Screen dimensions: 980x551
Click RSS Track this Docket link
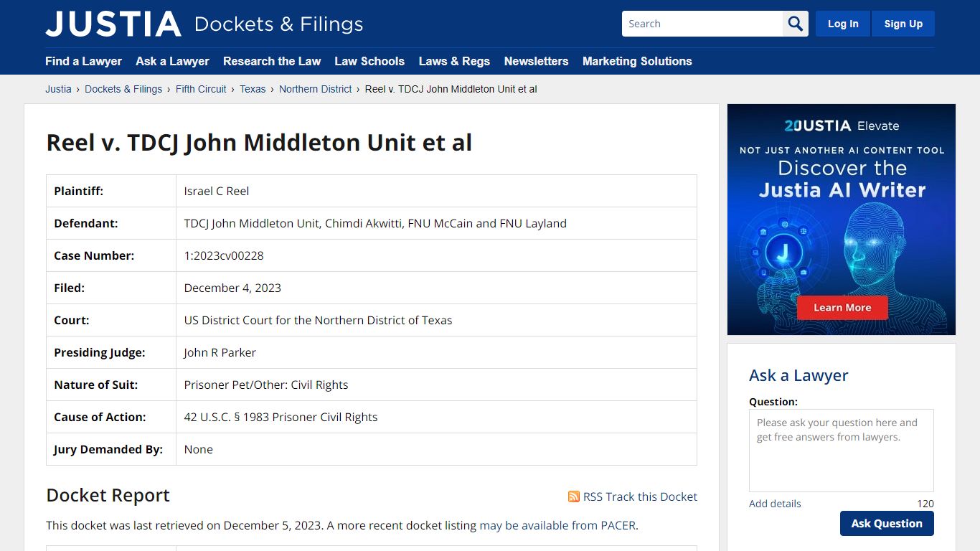[640, 496]
